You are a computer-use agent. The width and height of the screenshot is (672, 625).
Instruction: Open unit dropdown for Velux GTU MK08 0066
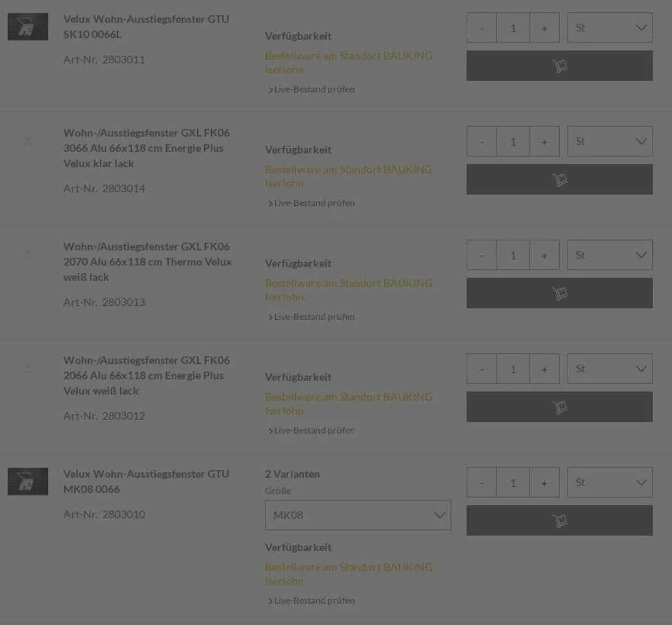pyautogui.click(x=610, y=483)
